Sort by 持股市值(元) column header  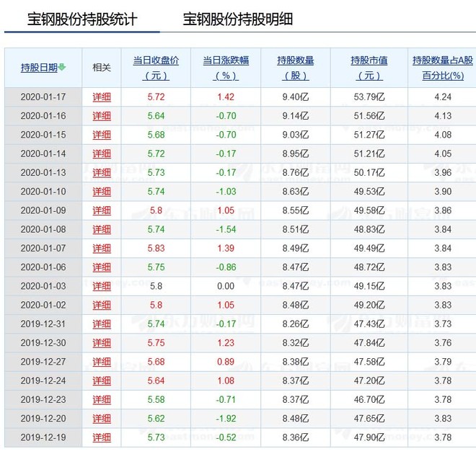click(x=369, y=68)
